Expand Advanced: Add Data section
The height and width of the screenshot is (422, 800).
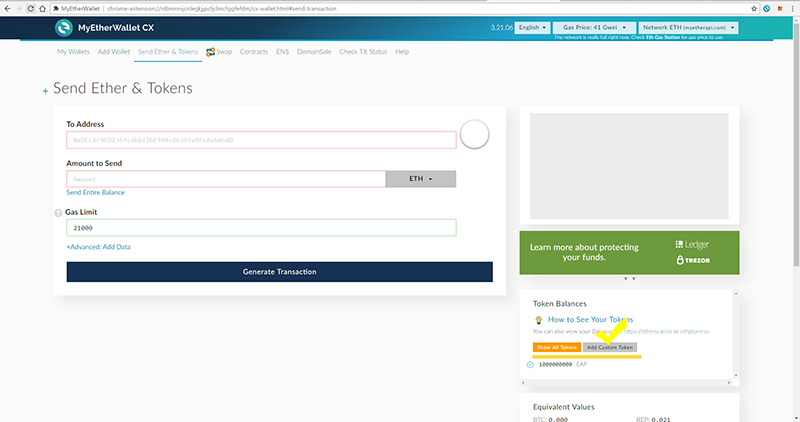tap(98, 247)
